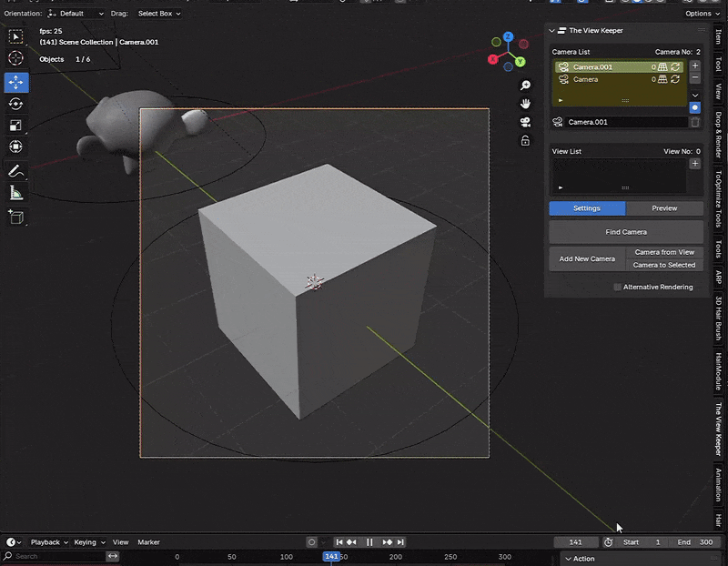
Task: Expand the View List filter triangle
Action: click(x=561, y=187)
